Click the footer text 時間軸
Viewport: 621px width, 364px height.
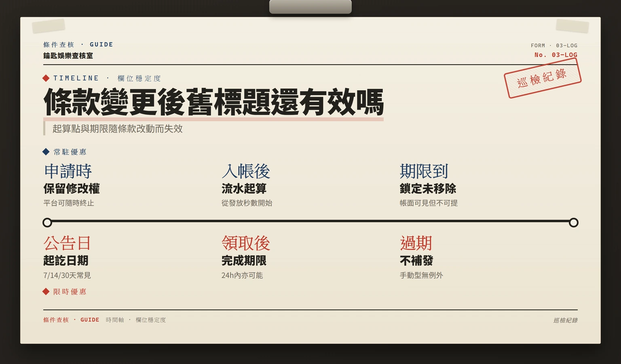tap(115, 320)
